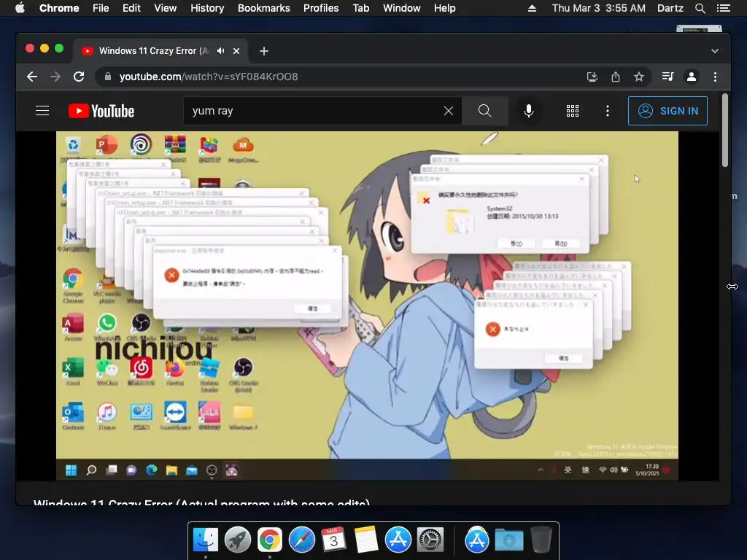
Task: Install app from address bar icon
Action: coord(592,77)
